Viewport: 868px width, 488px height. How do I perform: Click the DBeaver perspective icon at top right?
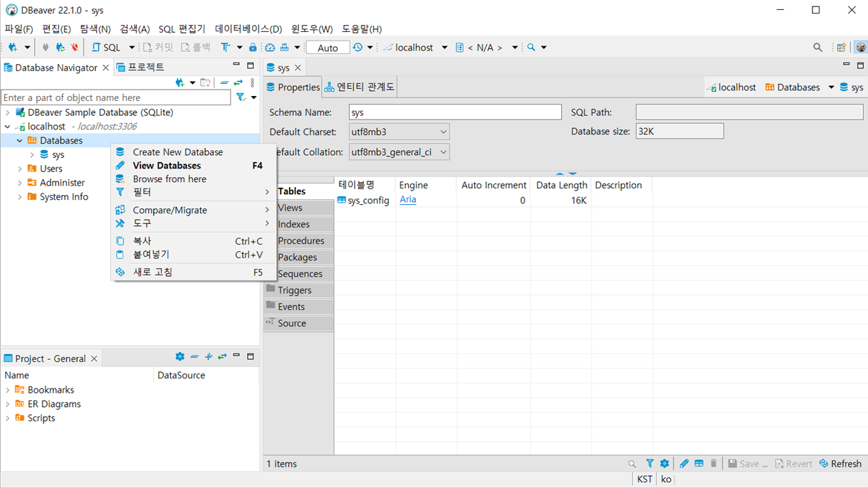pyautogui.click(x=861, y=48)
